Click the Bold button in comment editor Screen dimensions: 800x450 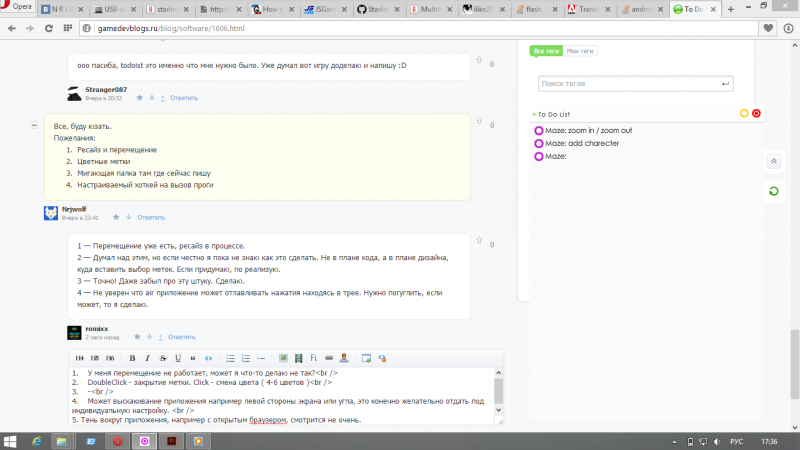pyautogui.click(x=133, y=357)
